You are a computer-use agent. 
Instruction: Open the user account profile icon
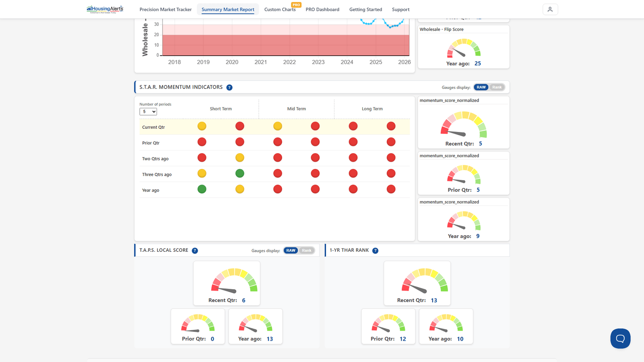[550, 9]
